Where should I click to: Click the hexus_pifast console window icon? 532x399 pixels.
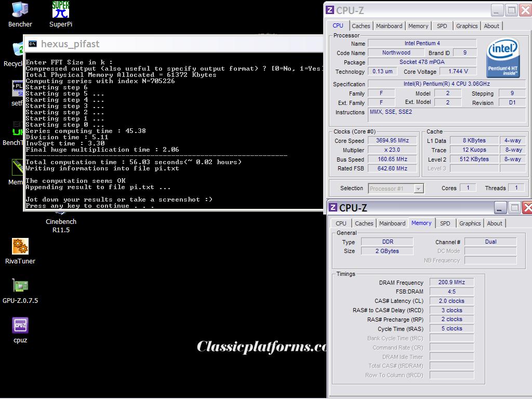33,44
